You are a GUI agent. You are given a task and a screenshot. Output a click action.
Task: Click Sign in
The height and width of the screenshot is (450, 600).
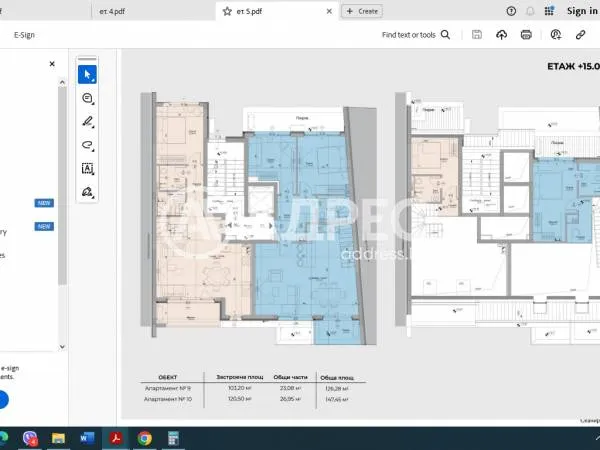coord(582,11)
